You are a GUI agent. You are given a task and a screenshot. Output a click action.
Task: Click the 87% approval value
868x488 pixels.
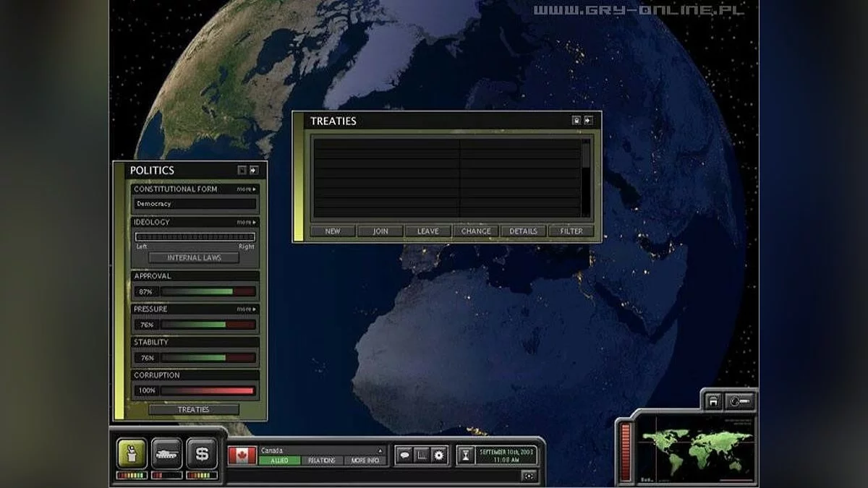[145, 291]
